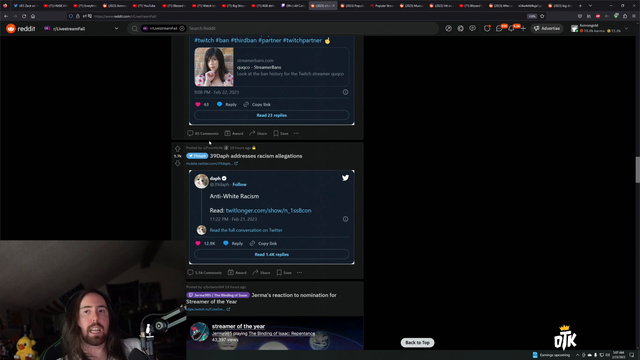The image size is (640, 360).
Task: Click Reply on the quqco ban tweet
Action: tap(227, 104)
